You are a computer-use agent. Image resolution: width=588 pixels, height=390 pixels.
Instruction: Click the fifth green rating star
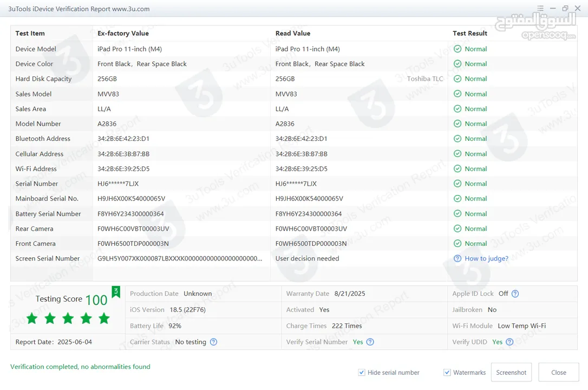point(104,318)
